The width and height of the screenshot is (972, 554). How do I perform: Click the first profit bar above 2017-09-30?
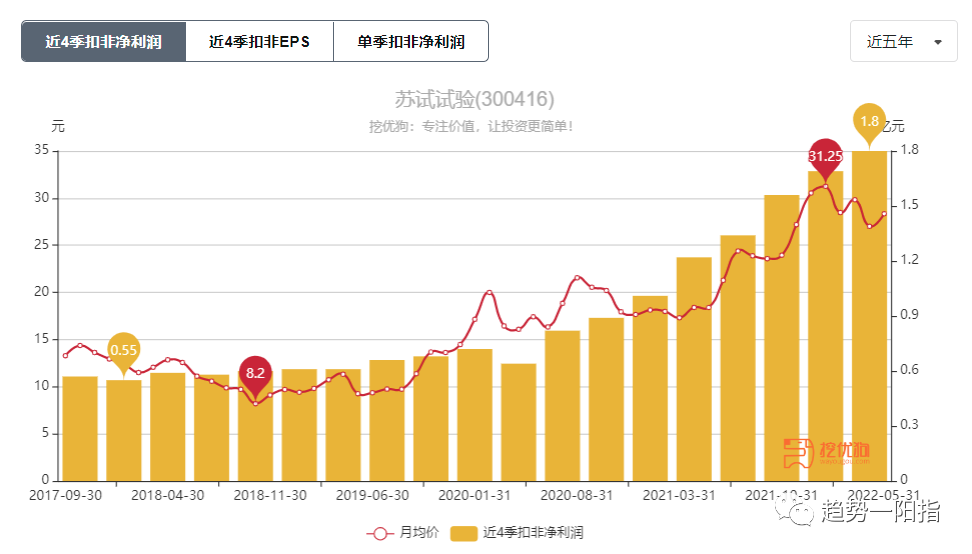80,429
